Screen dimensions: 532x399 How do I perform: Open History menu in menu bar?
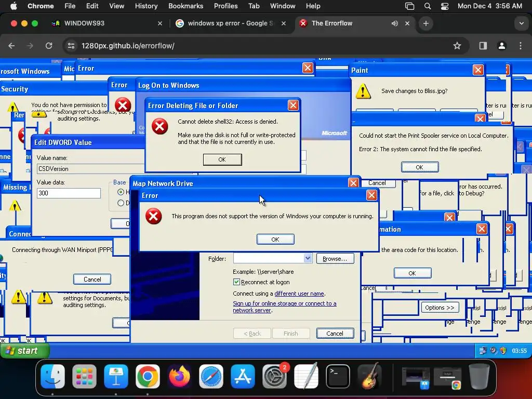point(146,6)
